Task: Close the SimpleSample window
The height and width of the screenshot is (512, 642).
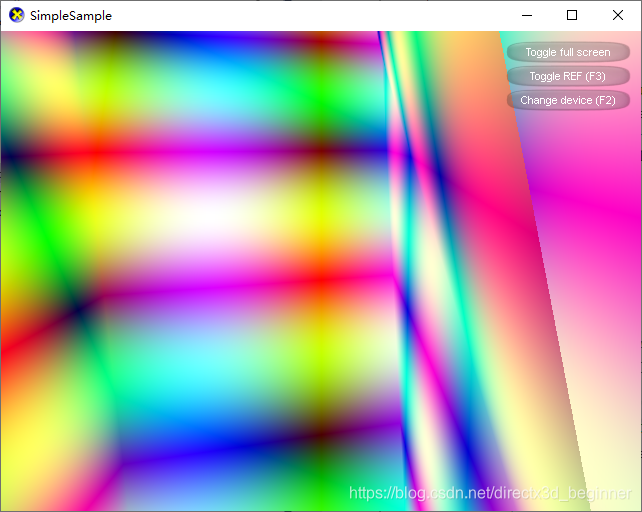Action: tap(618, 16)
